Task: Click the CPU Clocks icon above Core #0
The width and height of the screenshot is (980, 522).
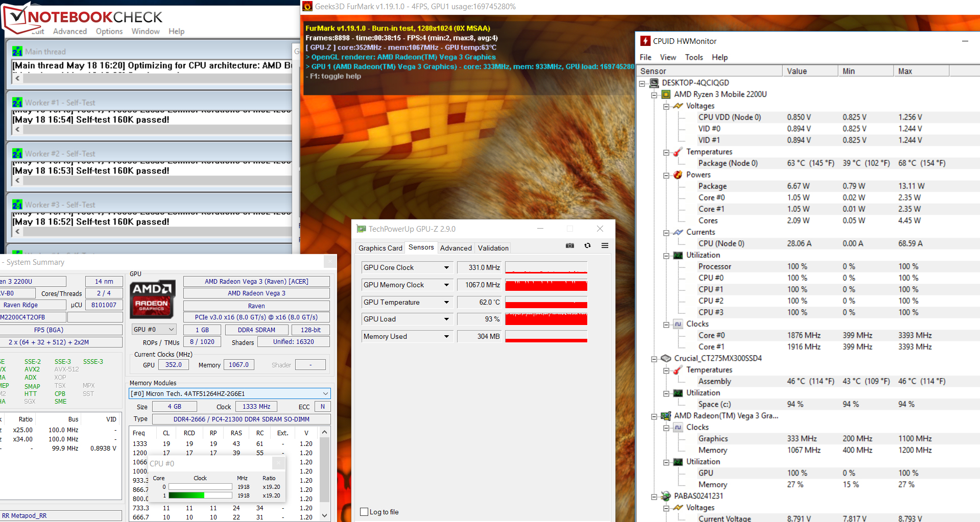Action: (x=678, y=324)
